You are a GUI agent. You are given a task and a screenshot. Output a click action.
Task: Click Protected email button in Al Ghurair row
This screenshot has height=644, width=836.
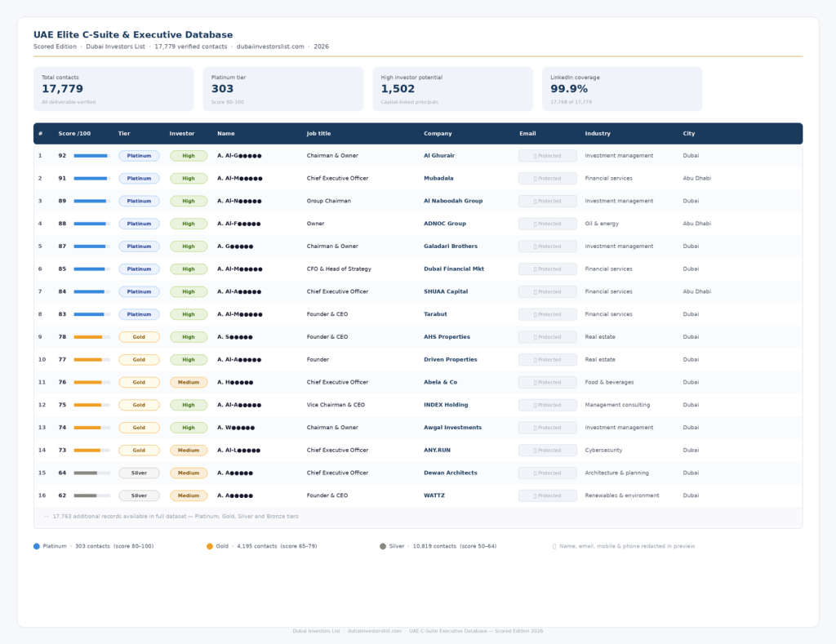(x=548, y=156)
